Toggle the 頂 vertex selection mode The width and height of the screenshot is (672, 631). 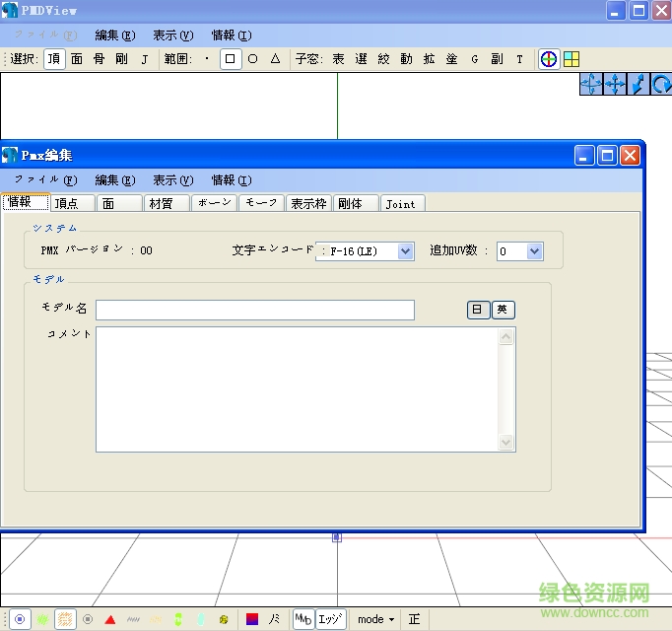coord(54,59)
